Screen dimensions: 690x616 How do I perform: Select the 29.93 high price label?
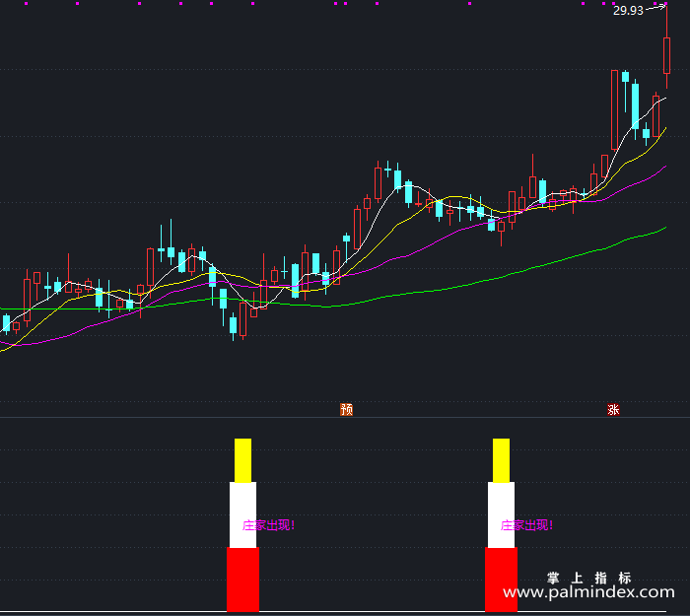628,11
